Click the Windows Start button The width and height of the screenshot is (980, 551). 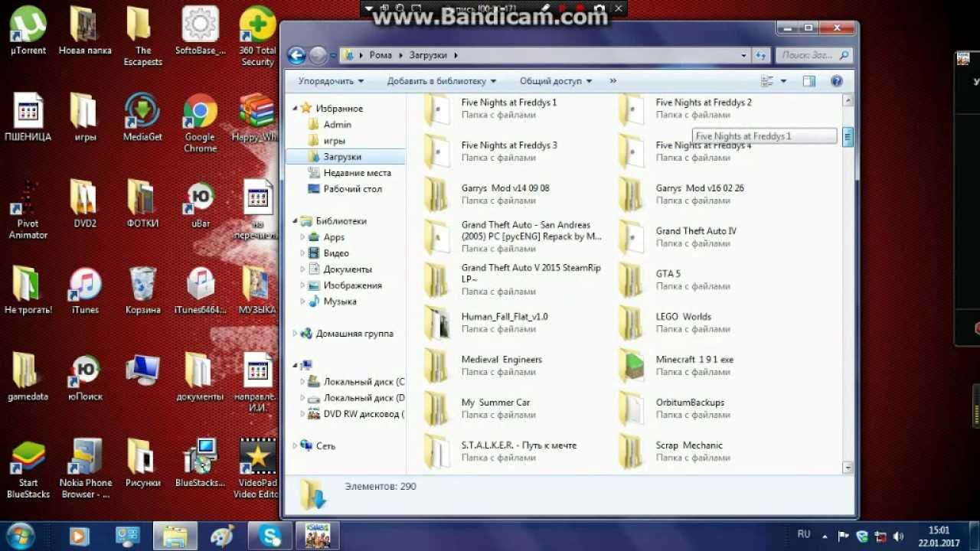[x=19, y=535]
